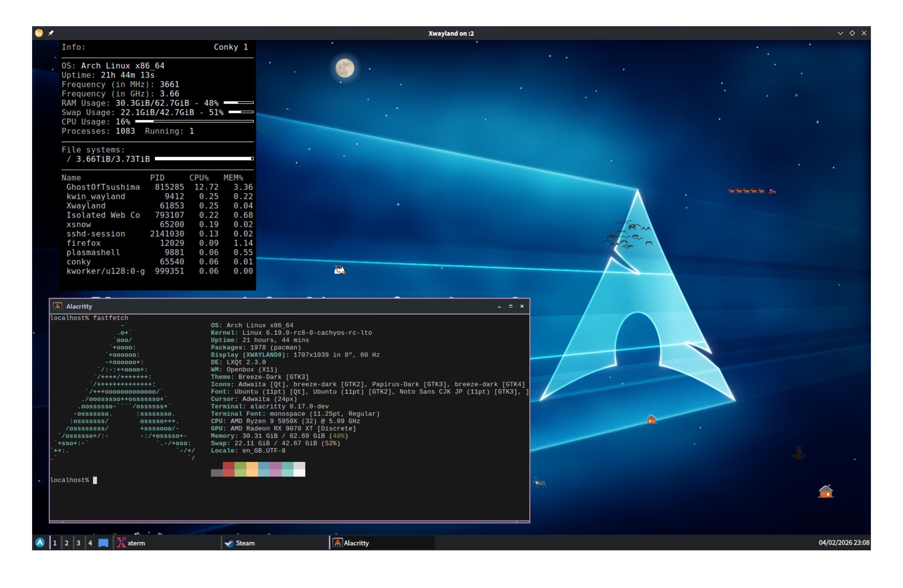Click the Alacritty window title icon
Viewport: 903px width, 588px height.
[x=58, y=306]
